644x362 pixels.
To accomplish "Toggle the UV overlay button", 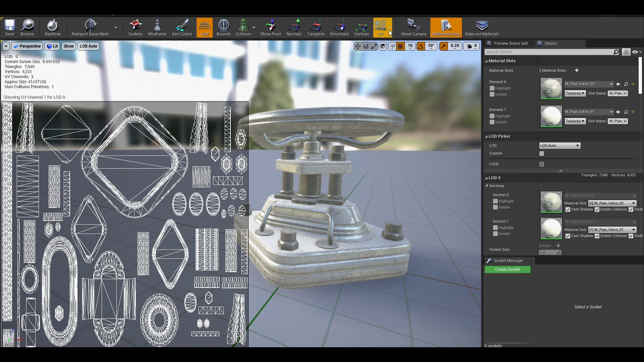I will [x=381, y=27].
